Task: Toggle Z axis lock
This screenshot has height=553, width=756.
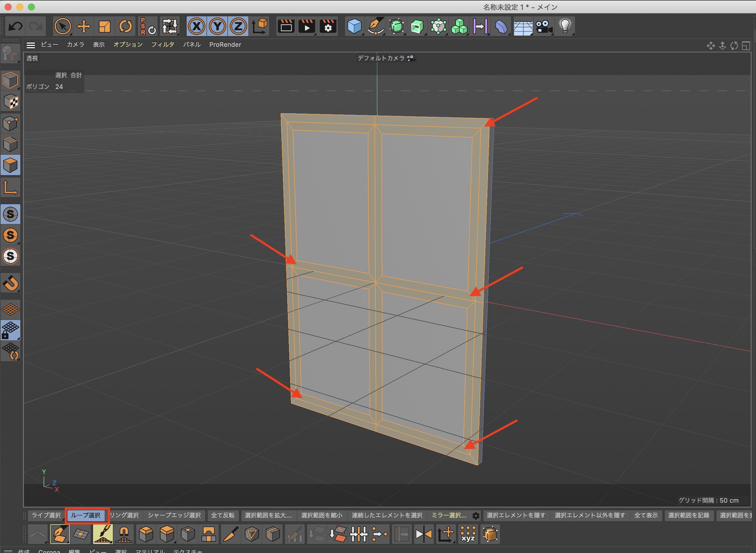Action: coord(238,26)
